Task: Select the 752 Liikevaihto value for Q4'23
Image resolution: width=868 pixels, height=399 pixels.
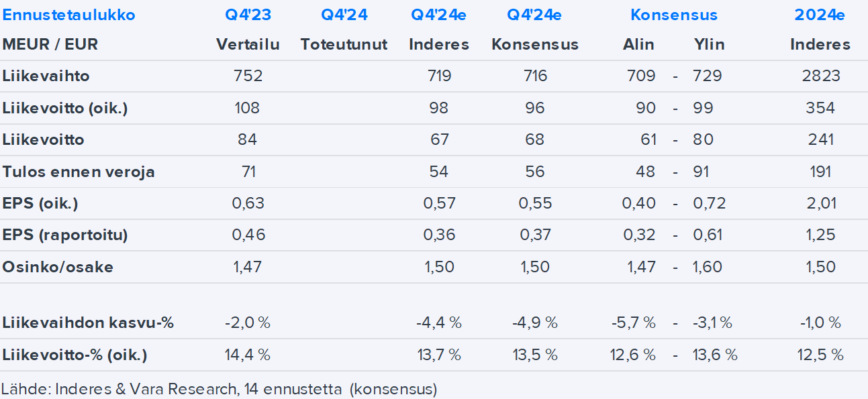Action: coord(248,76)
